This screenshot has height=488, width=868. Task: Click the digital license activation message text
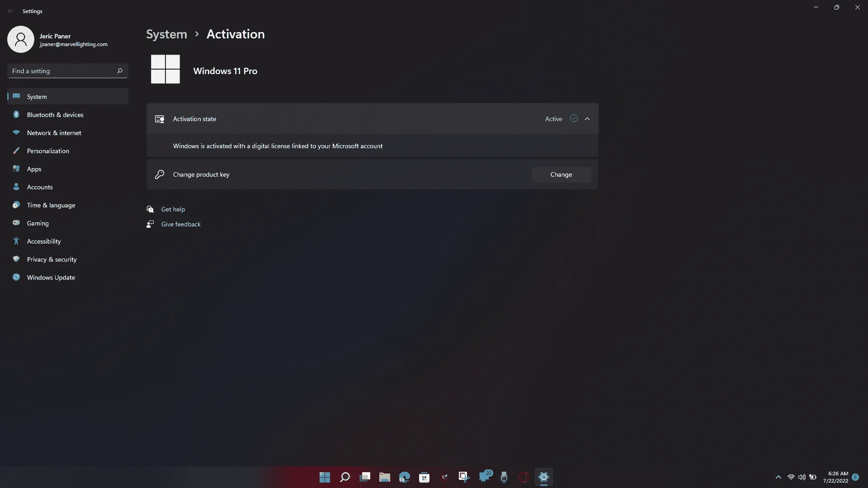(x=278, y=146)
